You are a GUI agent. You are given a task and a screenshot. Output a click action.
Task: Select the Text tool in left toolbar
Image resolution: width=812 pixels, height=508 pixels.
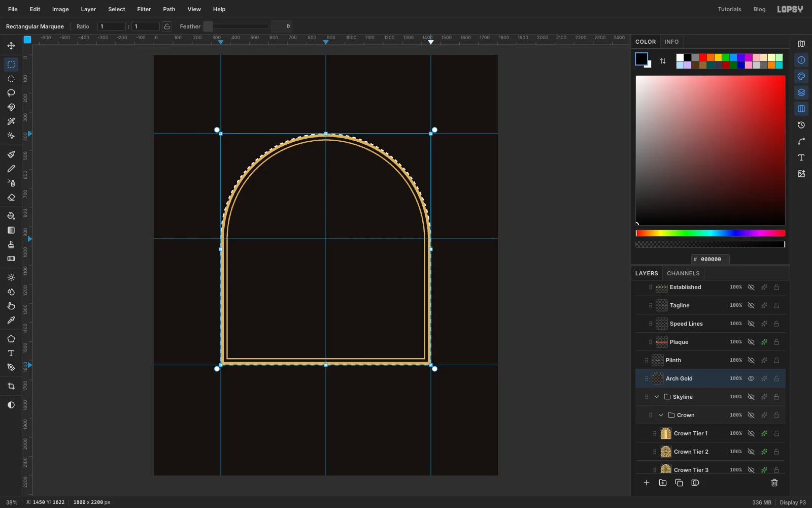click(11, 353)
